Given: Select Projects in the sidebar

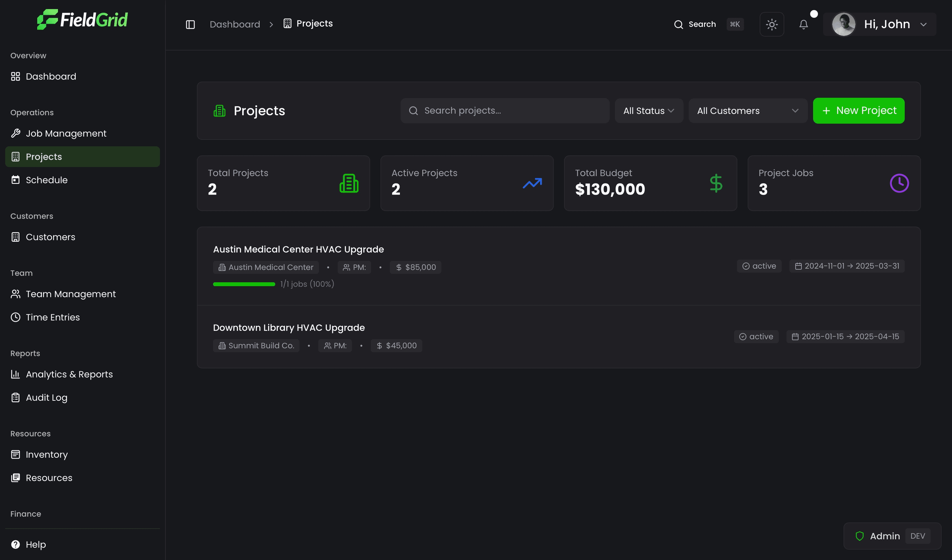Looking at the screenshot, I should (x=82, y=157).
